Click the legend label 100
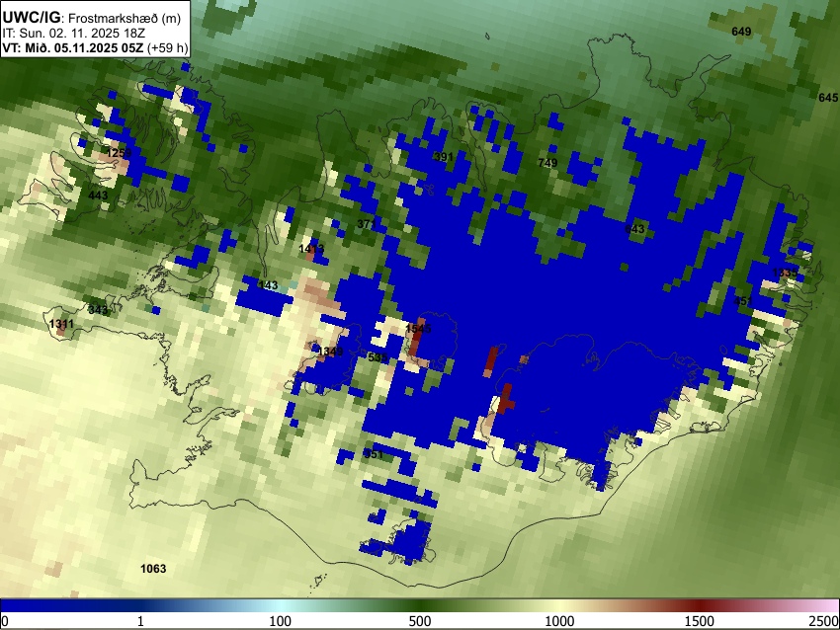840x630 pixels. click(280, 621)
